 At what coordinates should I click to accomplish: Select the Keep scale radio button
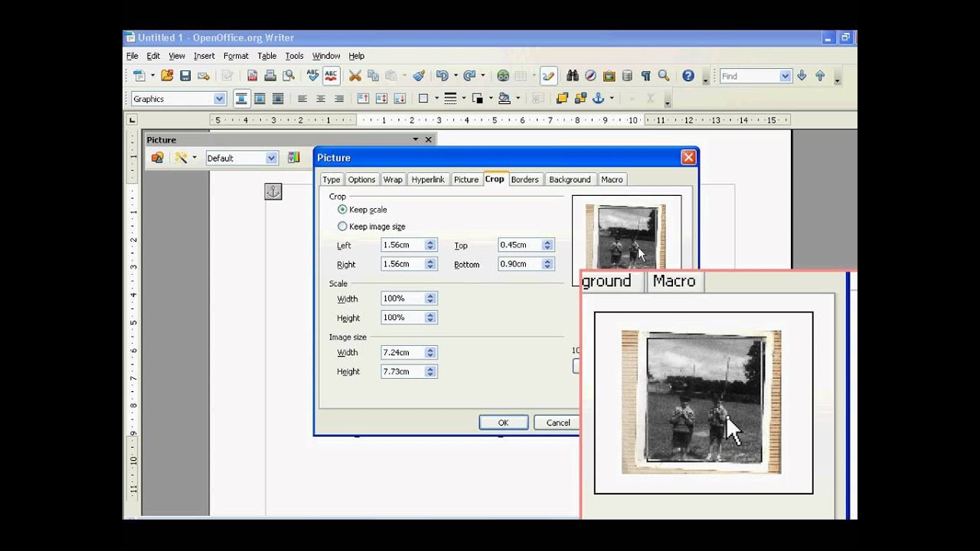342,209
